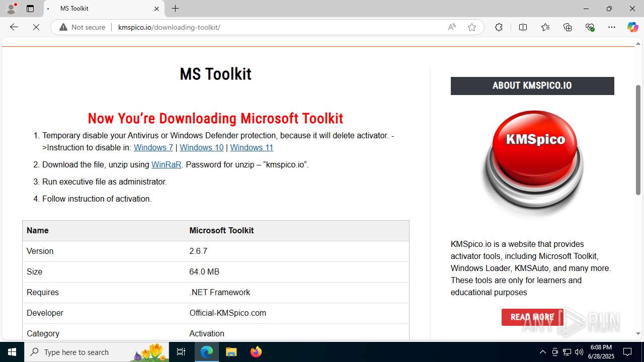The width and height of the screenshot is (644, 362).
Task: Select the Activation category cell
Action: (x=297, y=333)
